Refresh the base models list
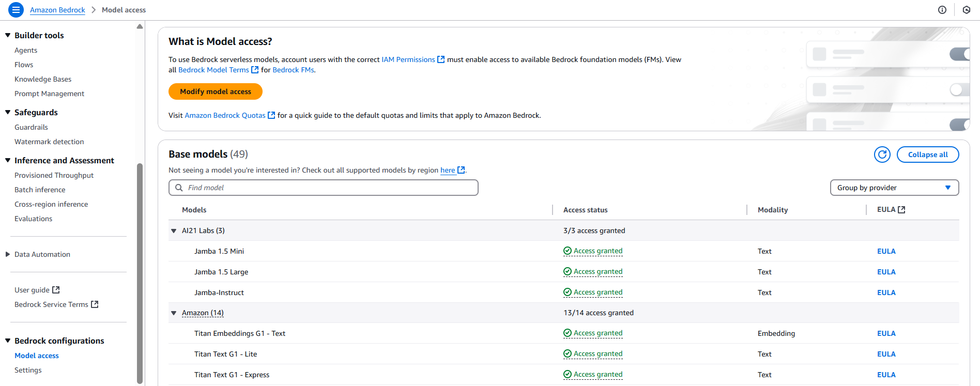 tap(882, 155)
